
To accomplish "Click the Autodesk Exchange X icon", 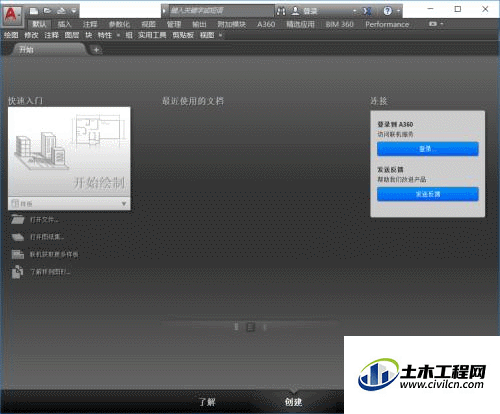I will pyautogui.click(x=367, y=11).
